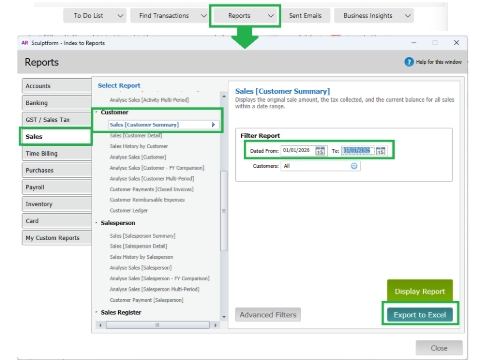Click the Display Report button

(x=420, y=291)
